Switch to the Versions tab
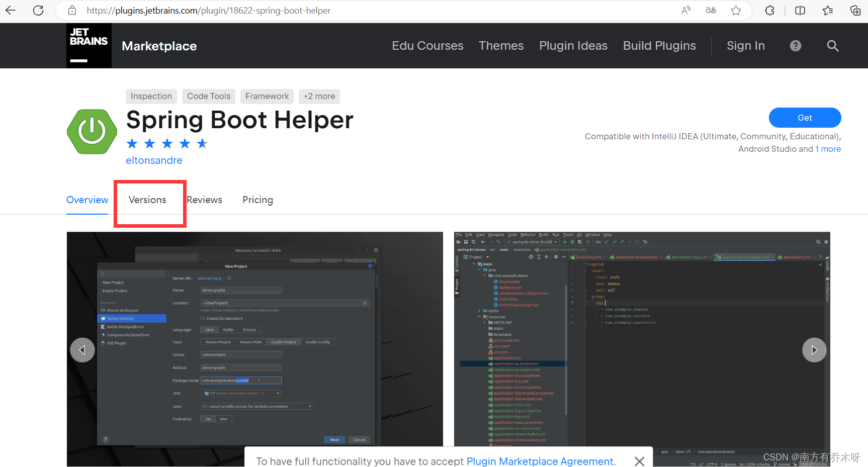 [147, 200]
